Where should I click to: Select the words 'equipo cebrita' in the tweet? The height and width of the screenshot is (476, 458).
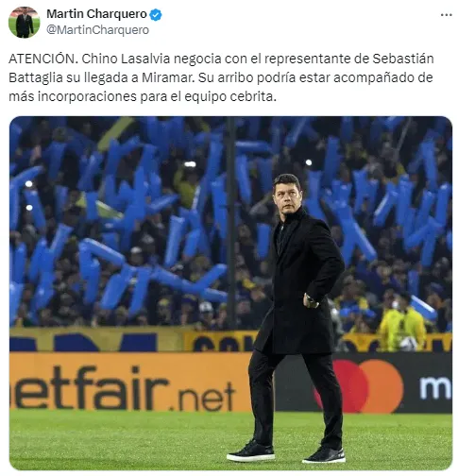pyautogui.click(x=229, y=96)
